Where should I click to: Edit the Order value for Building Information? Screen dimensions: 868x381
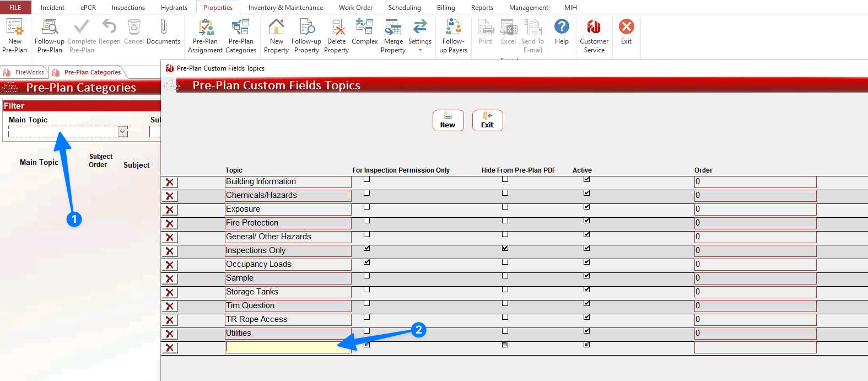[755, 182]
